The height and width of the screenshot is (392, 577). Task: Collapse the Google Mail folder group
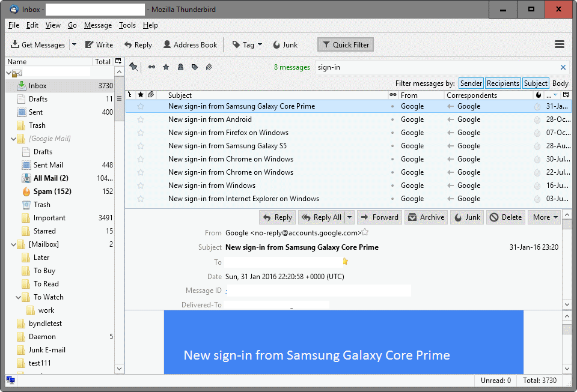(12, 138)
